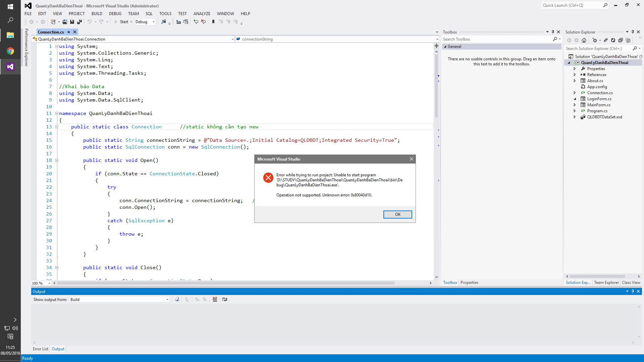Click the Collapse All icon in Solution Explorer
Viewport: 644px width, 362px height.
tap(621, 40)
